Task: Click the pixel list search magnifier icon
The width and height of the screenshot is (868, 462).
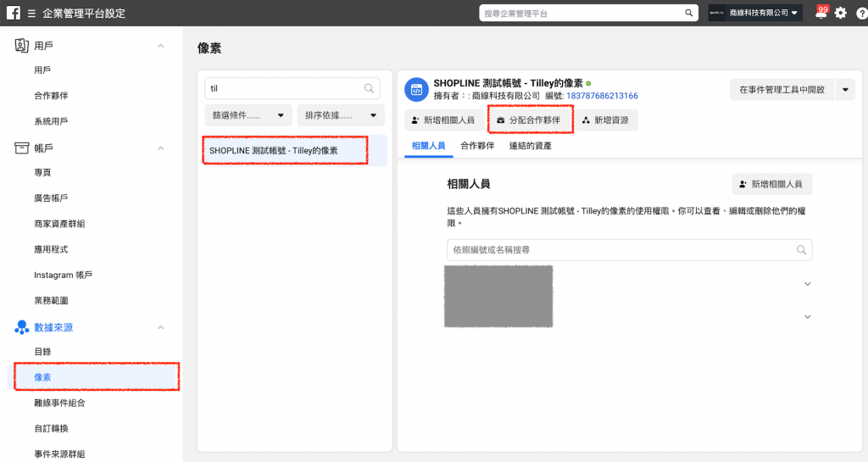Action: click(370, 88)
